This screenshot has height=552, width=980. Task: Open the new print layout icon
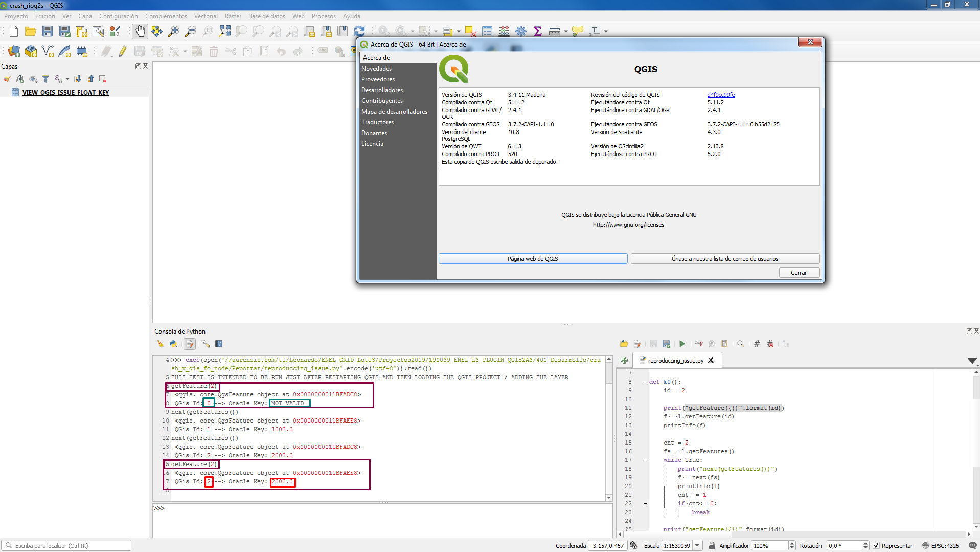tap(81, 31)
